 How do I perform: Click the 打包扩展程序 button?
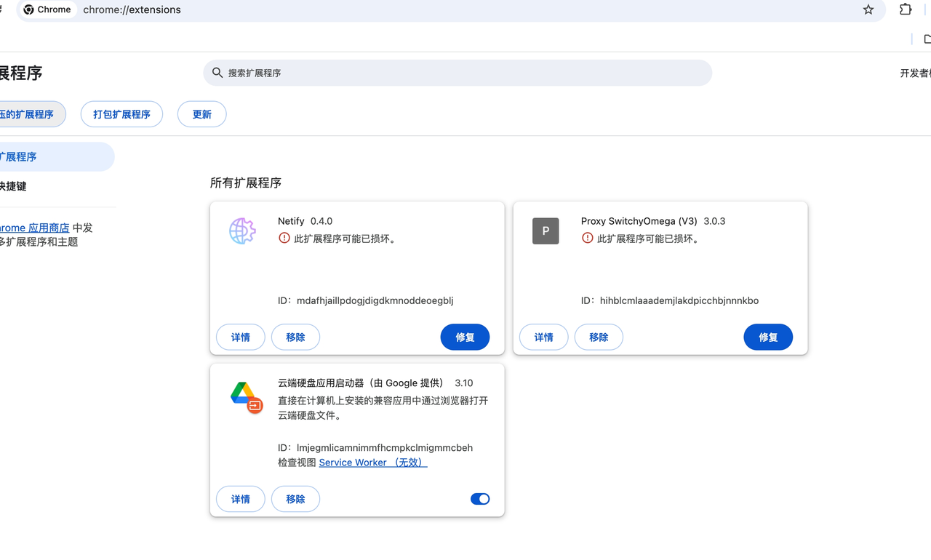point(121,114)
